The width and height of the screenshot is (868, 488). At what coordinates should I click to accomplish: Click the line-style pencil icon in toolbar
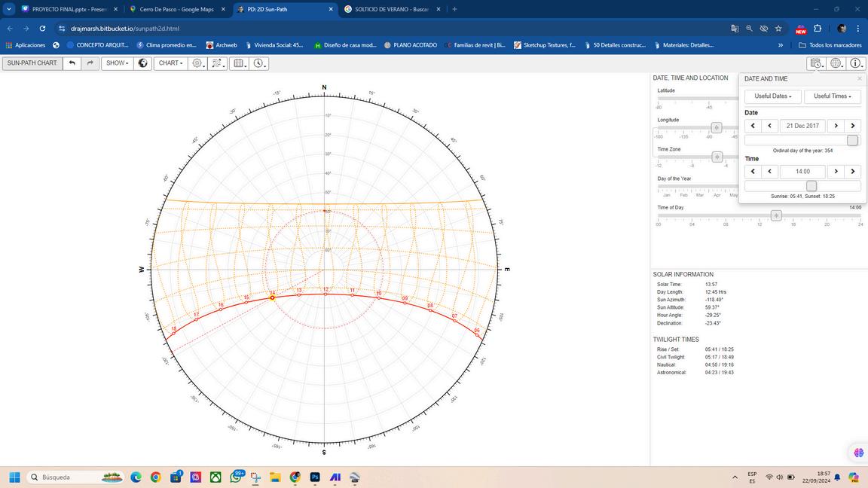(217, 63)
